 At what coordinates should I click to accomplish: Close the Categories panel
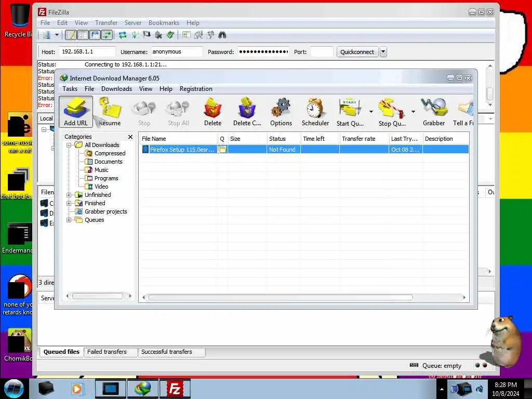click(x=130, y=137)
